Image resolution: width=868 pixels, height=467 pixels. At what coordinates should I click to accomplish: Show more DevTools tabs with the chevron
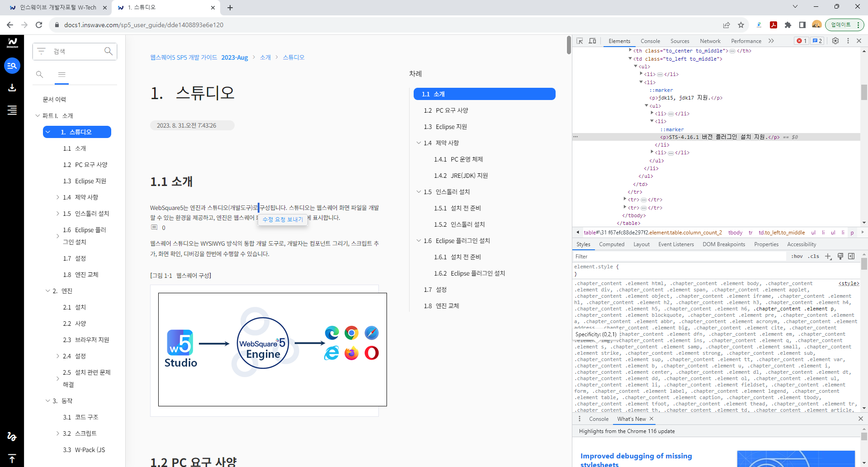point(771,41)
